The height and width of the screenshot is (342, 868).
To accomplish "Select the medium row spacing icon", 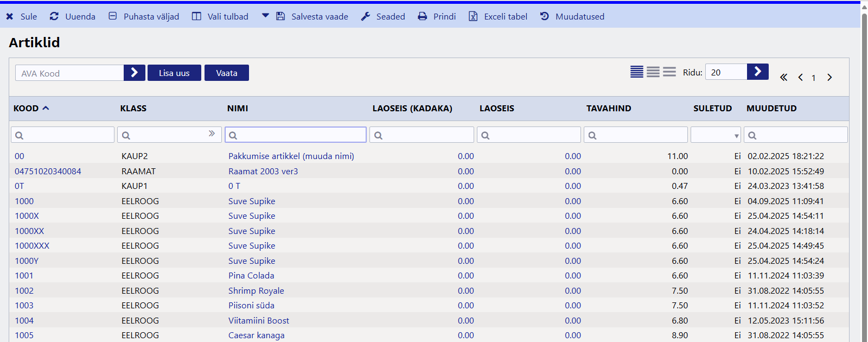I will 653,72.
